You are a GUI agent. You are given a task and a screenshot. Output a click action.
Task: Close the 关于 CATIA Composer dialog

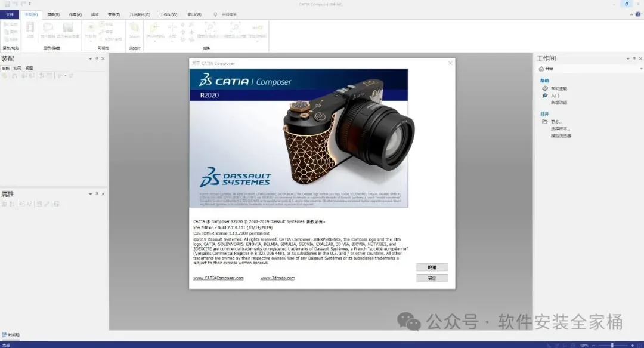(450, 63)
